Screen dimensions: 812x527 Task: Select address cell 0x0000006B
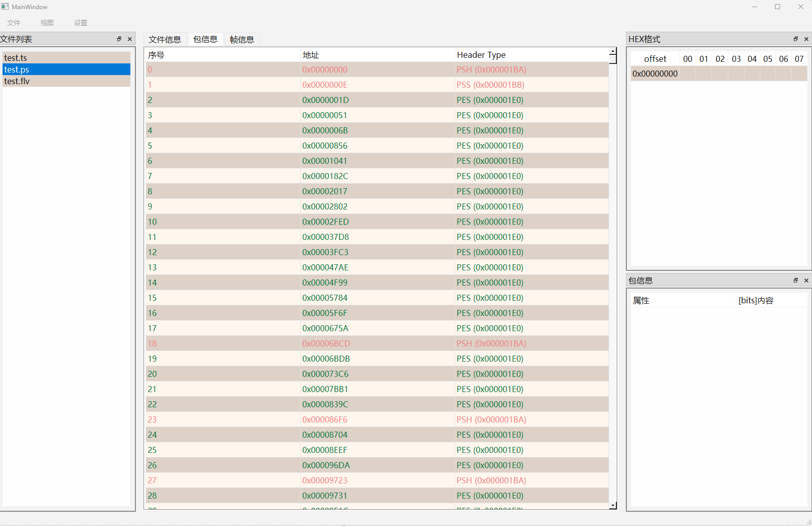coord(377,130)
